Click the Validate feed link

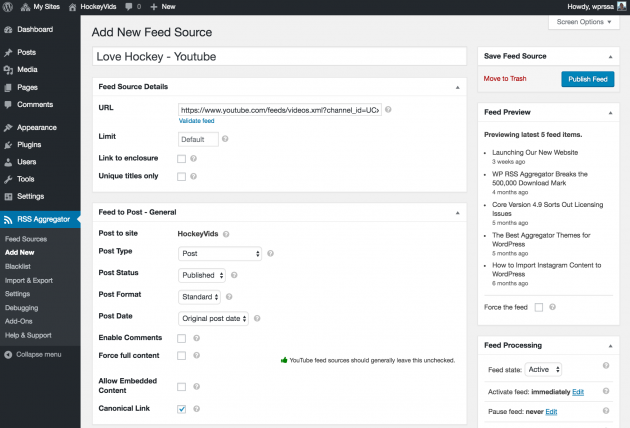coord(196,121)
